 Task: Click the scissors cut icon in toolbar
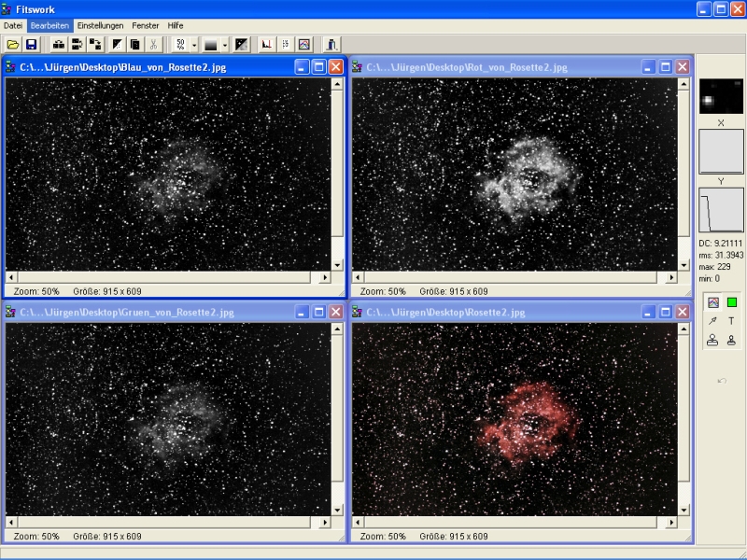[153, 44]
